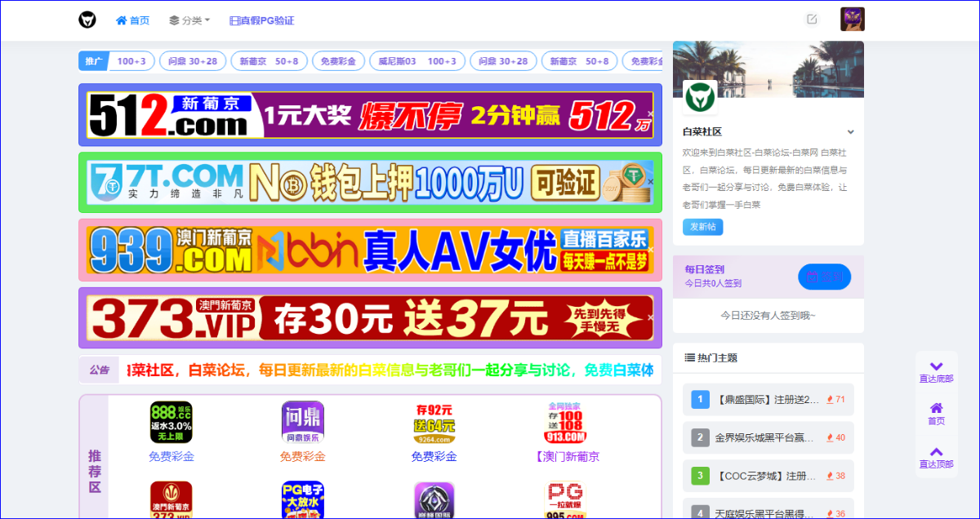
Task: Click the 9264.com app icon
Action: [x=434, y=422]
